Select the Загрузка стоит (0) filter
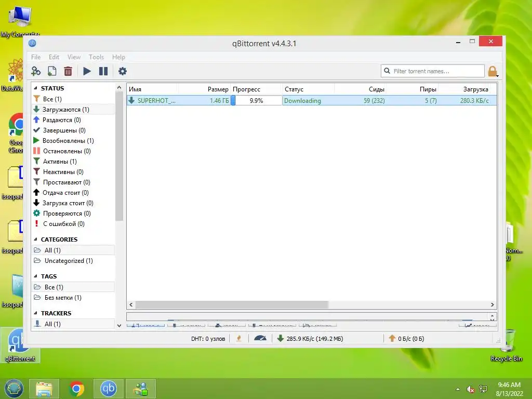Screen dimensions: 532x399 [73, 203]
